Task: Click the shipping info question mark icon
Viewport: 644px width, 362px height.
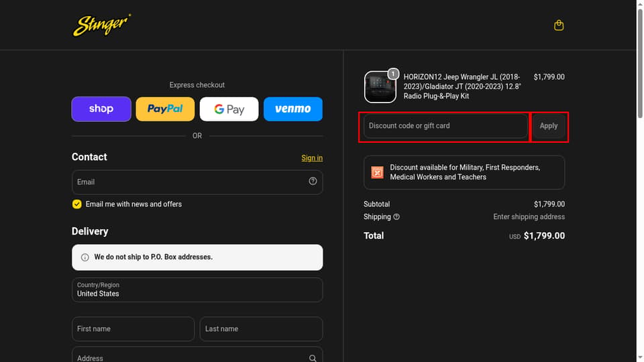Action: click(396, 217)
